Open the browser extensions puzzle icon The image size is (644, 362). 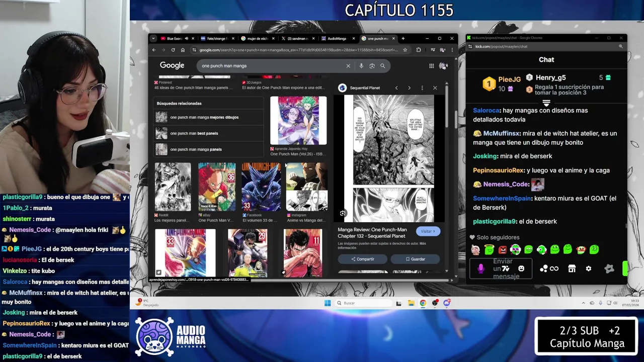point(418,50)
